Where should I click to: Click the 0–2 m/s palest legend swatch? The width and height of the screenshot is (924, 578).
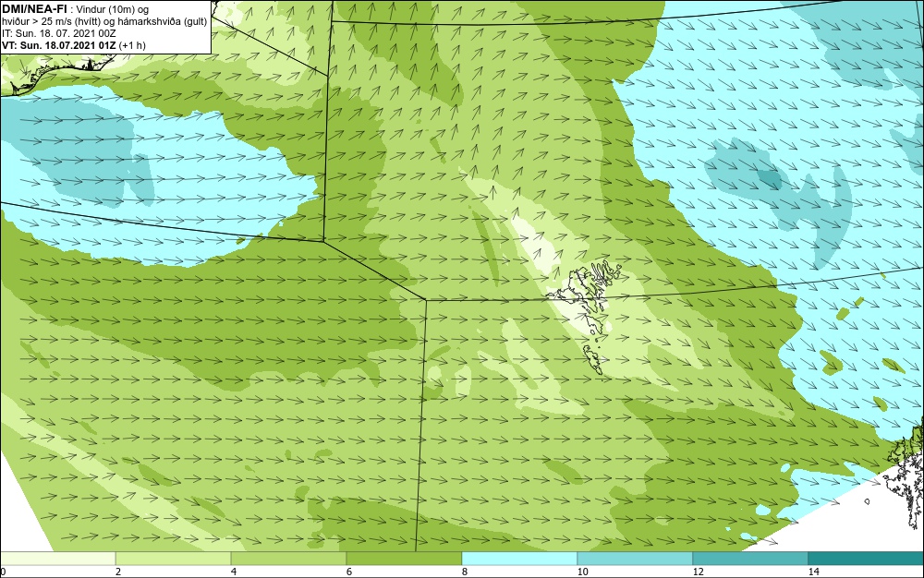coord(57,559)
